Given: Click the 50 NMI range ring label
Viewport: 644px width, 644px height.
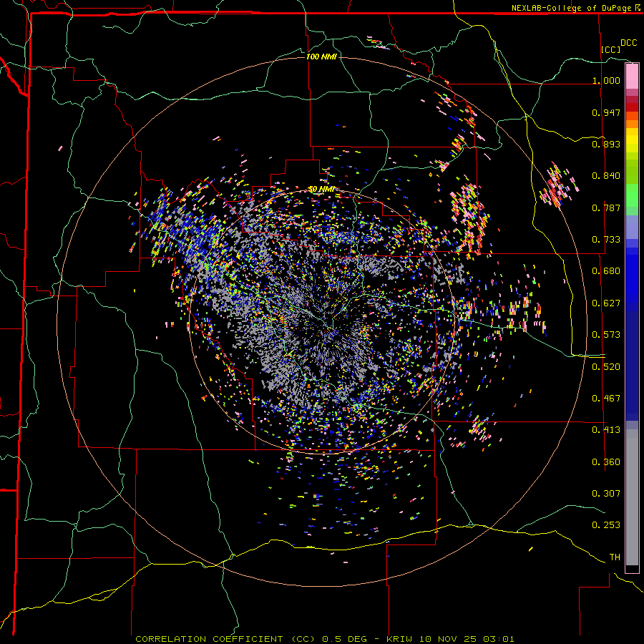Looking at the screenshot, I should tap(321, 190).
